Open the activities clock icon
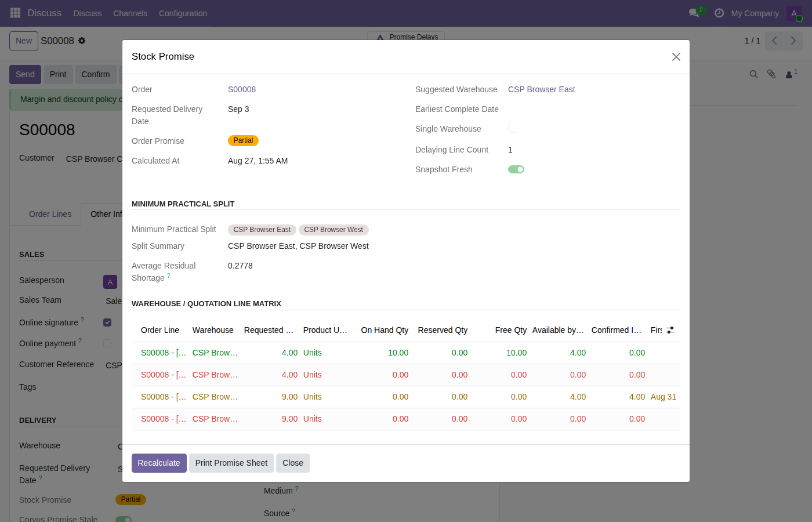The height and width of the screenshot is (522, 812). tap(719, 13)
